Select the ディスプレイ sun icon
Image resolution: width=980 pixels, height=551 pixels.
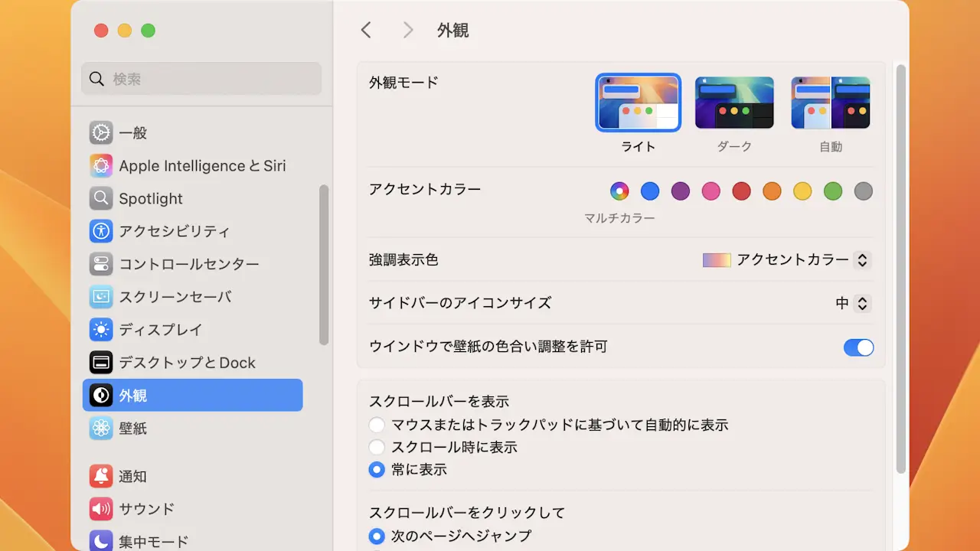click(100, 330)
